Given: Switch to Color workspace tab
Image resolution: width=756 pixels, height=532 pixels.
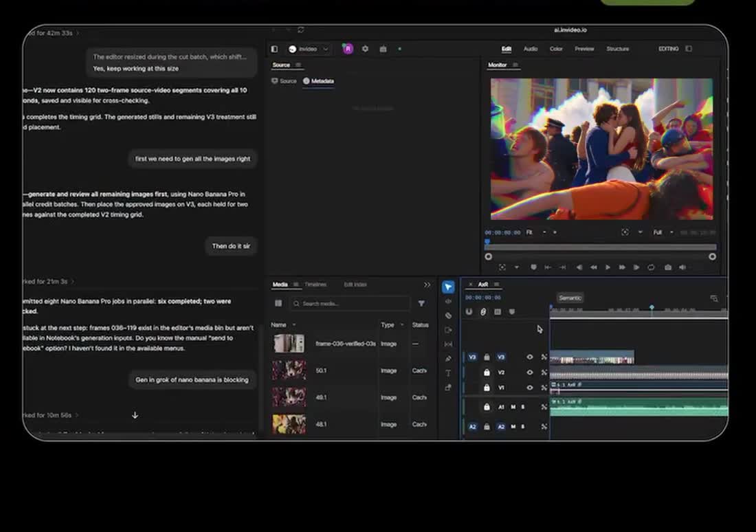Looking at the screenshot, I should tap(556, 49).
